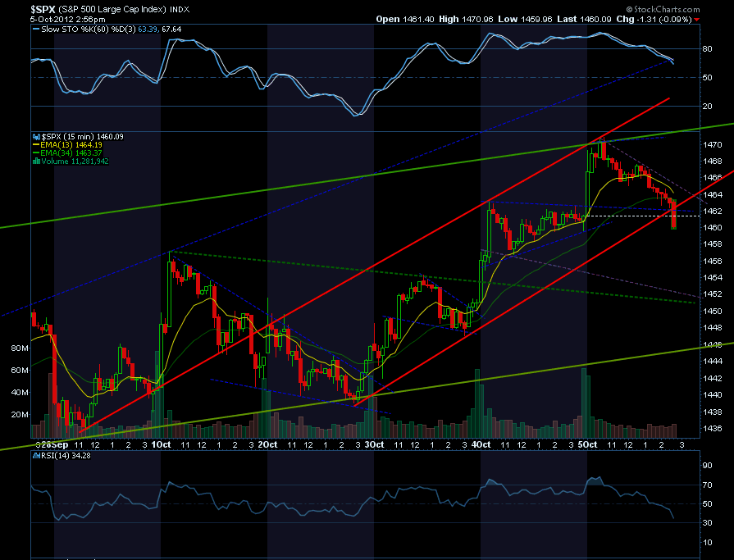Screen dimensions: 734x560
Task: Click the 80 level on stochastic axis
Action: click(x=707, y=49)
